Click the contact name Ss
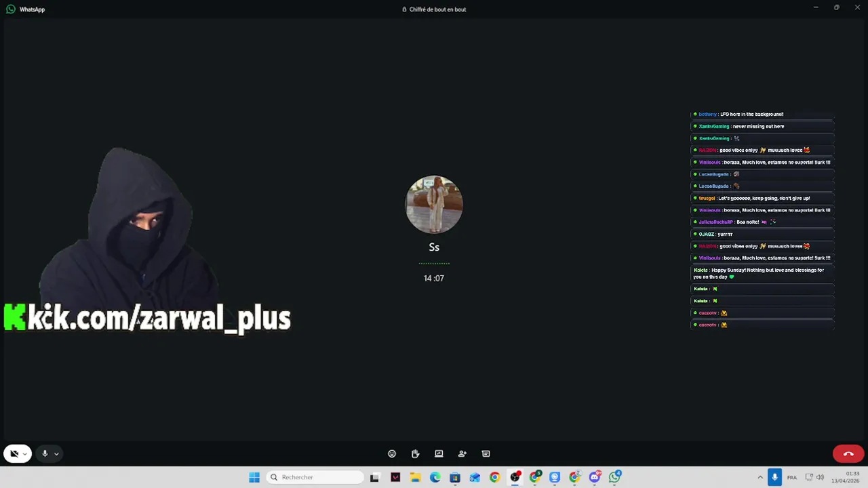868x488 pixels. pyautogui.click(x=434, y=247)
